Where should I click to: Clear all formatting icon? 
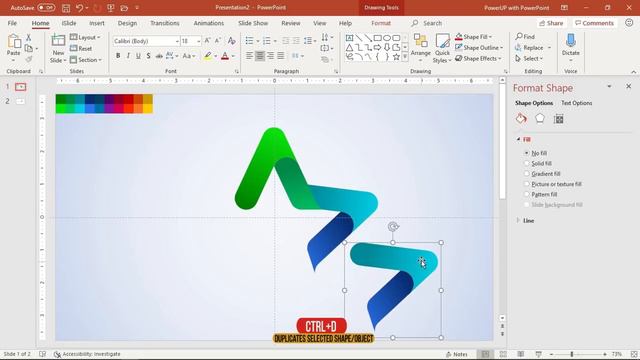231,41
